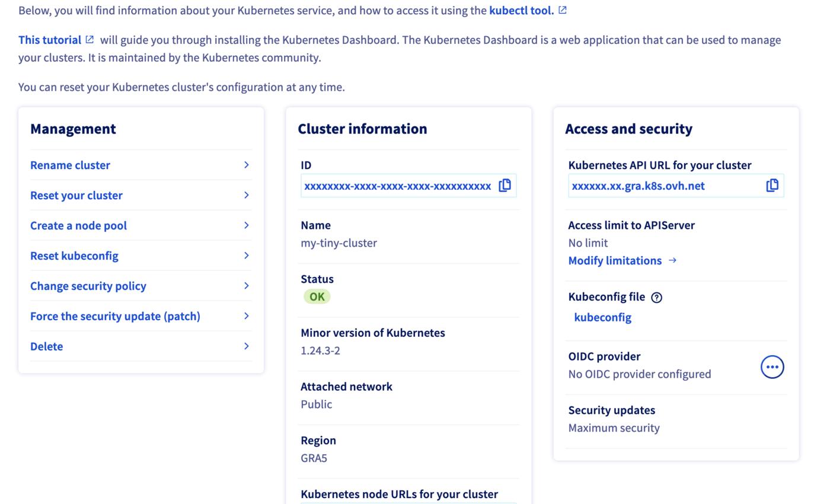Viewport: 830px width, 504px height.
Task: Expand the Rename cluster option
Action: [x=70, y=165]
